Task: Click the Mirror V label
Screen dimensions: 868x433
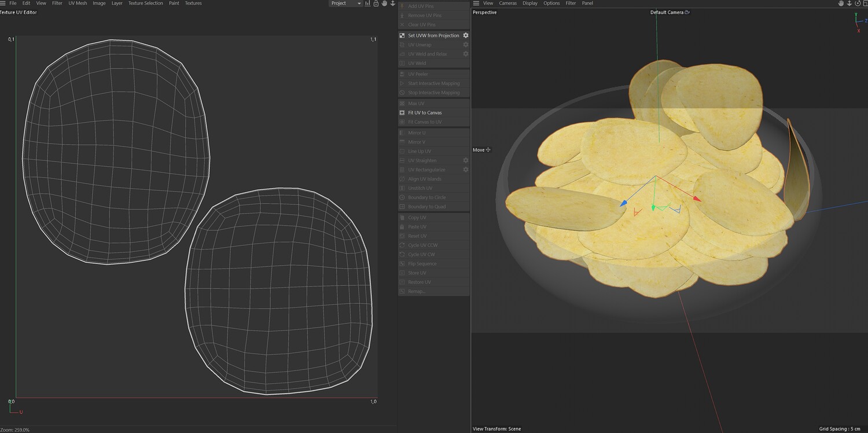Action: click(x=417, y=142)
